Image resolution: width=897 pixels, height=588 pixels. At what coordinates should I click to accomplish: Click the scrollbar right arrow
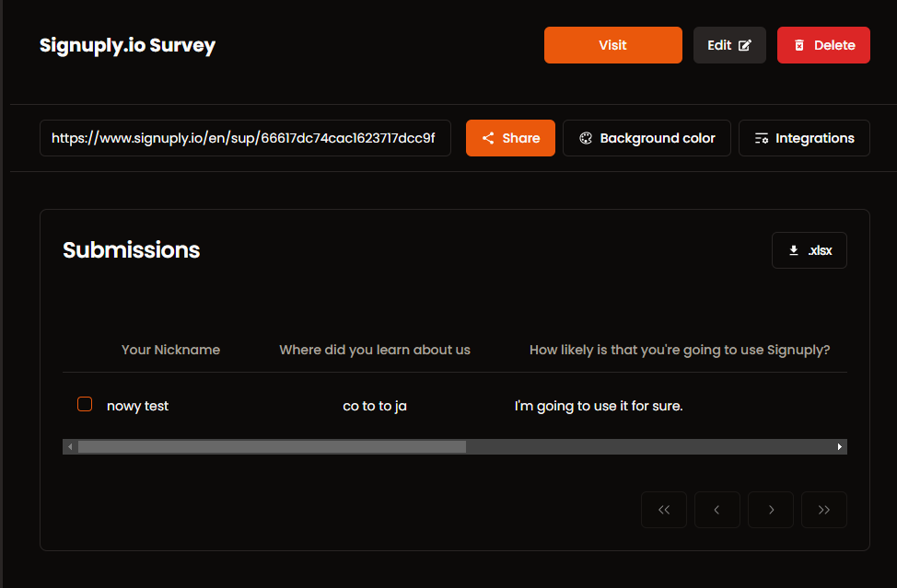tap(839, 447)
